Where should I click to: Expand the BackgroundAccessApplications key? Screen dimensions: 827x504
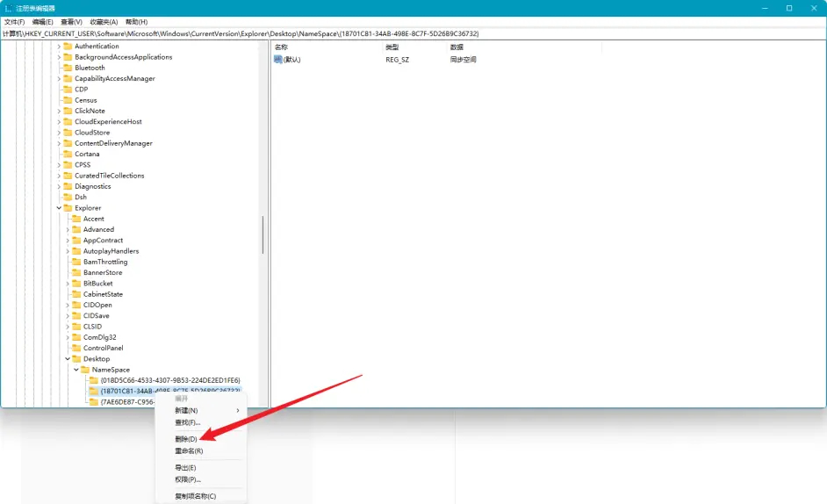pyautogui.click(x=59, y=57)
